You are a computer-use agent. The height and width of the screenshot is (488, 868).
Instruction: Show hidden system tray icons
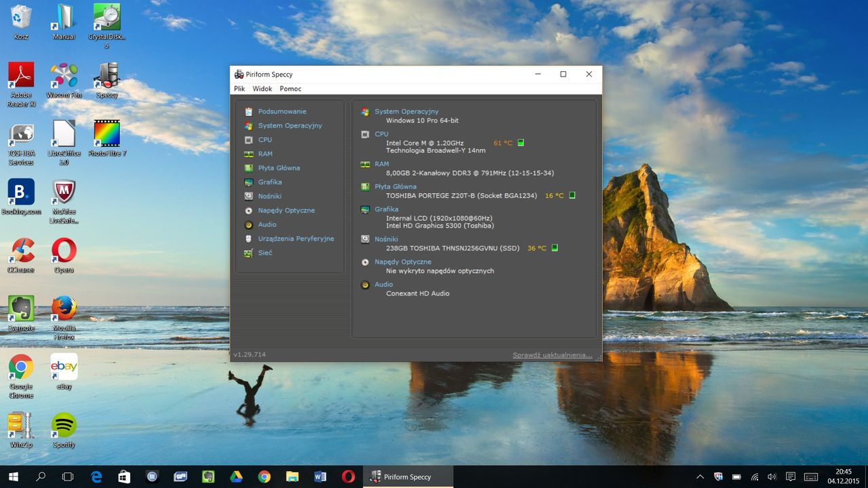(700, 477)
